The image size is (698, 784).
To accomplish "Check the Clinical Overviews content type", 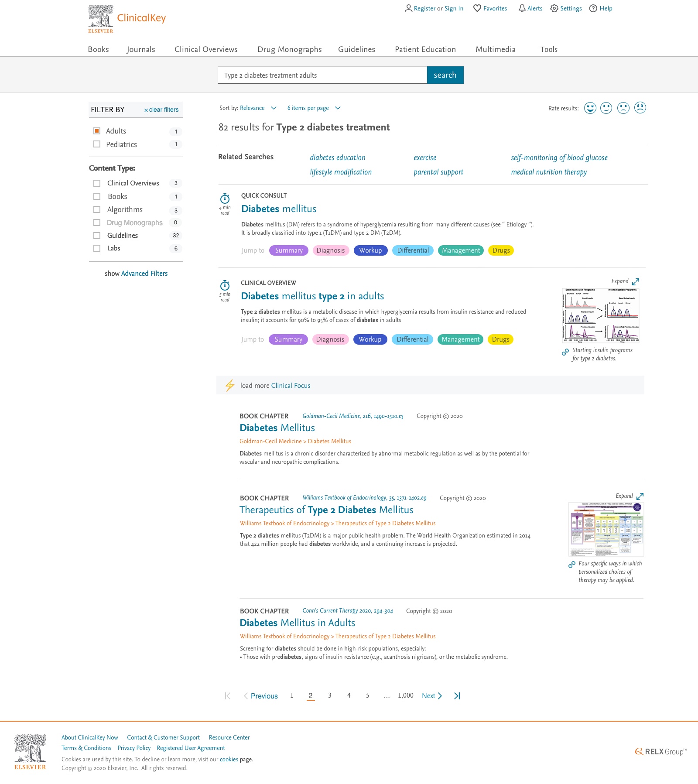I will click(97, 183).
